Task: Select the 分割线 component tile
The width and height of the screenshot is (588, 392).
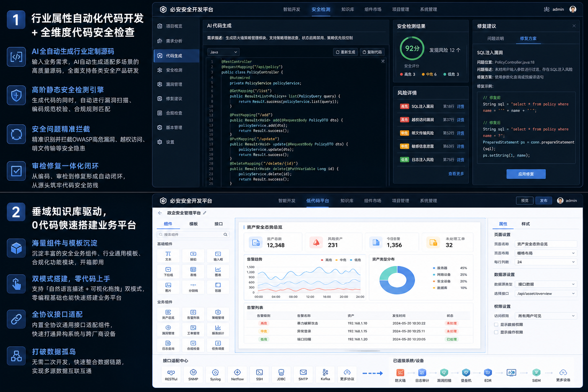Action: 193,287
